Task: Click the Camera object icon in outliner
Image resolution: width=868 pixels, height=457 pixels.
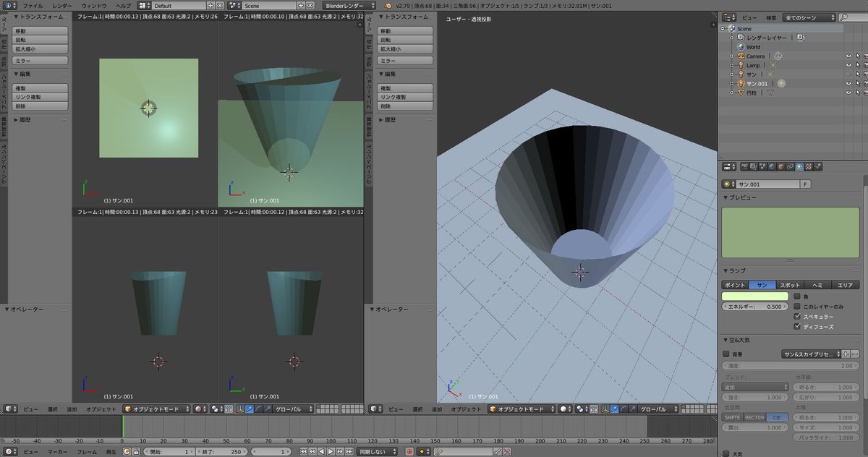Action: [740, 56]
